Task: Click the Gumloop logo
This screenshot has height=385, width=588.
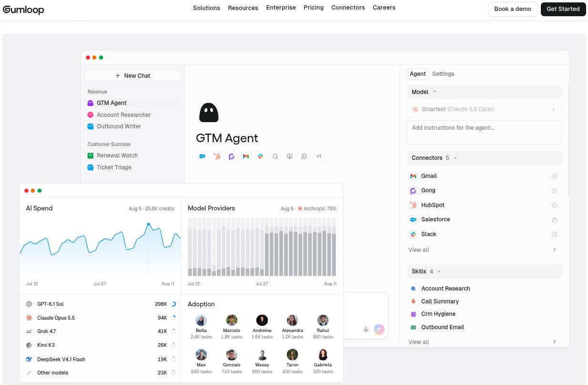Action: [x=23, y=10]
